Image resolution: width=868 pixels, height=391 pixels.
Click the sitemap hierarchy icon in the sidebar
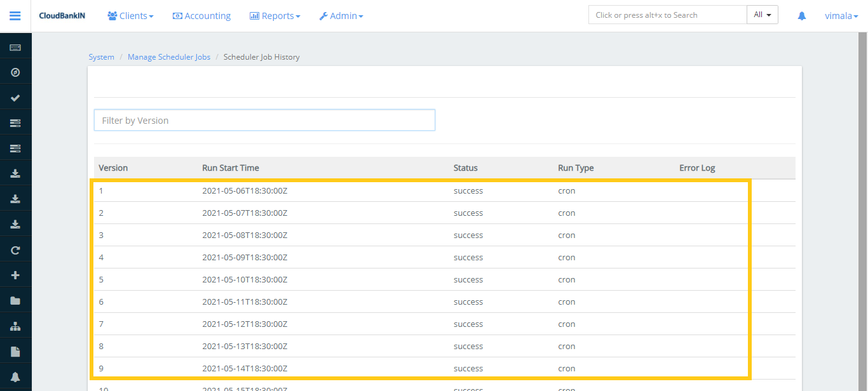click(15, 326)
